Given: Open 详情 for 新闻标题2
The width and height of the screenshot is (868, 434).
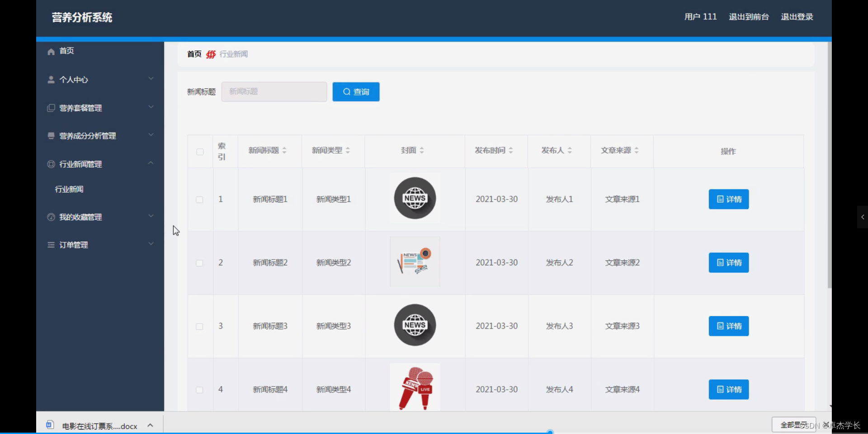Looking at the screenshot, I should point(728,263).
